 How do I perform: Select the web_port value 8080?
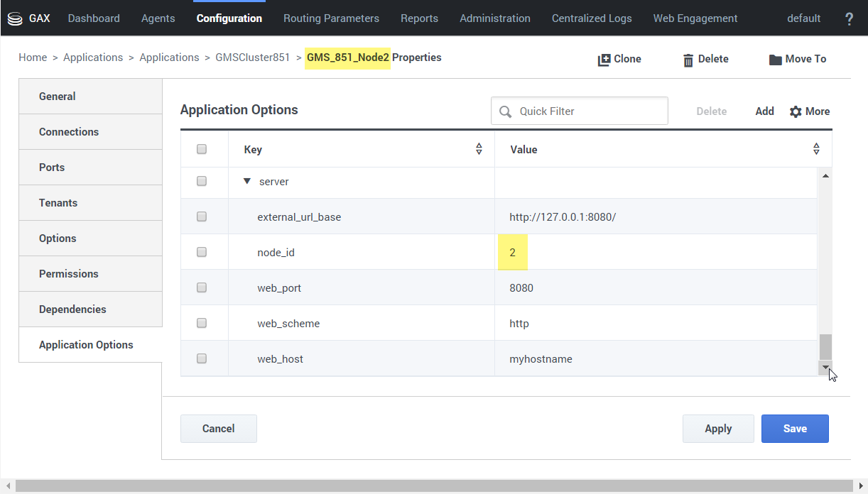point(521,287)
